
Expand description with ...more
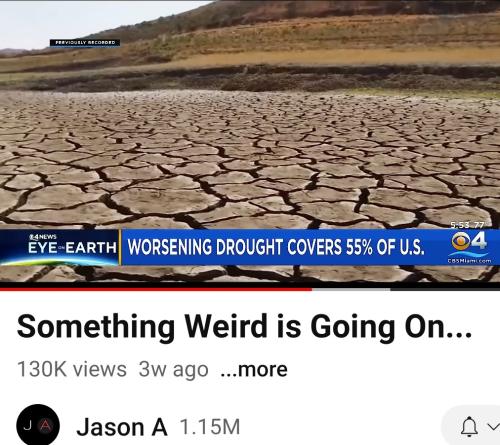coord(254,369)
